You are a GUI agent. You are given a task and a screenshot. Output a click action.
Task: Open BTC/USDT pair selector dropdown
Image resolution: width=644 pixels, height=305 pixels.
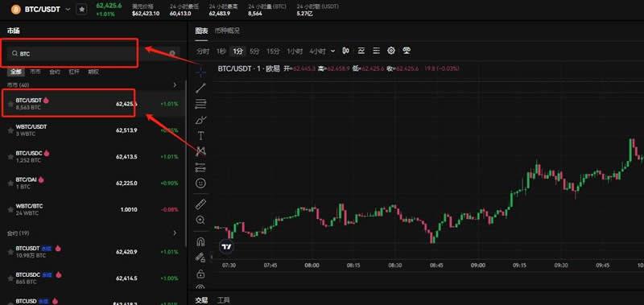pyautogui.click(x=68, y=9)
